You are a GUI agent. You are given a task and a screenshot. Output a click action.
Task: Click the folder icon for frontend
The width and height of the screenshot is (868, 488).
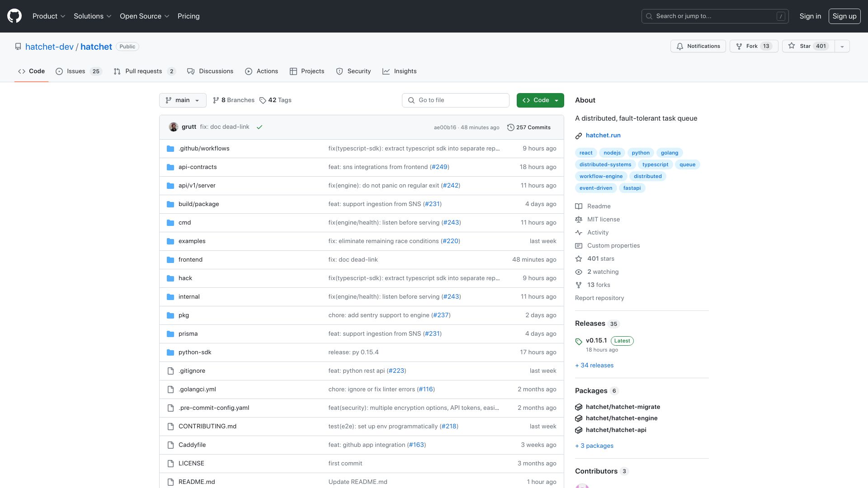point(170,260)
